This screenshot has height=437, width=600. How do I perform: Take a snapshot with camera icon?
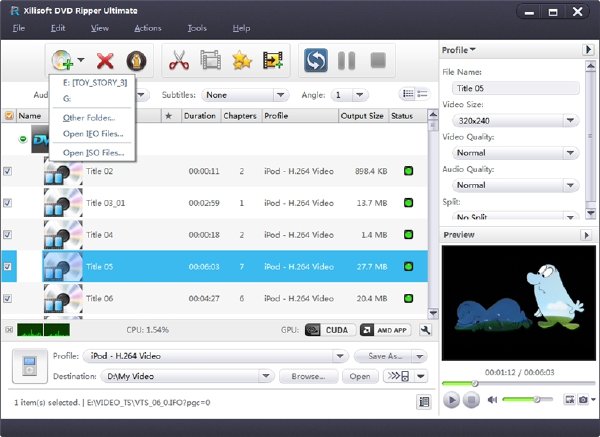click(583, 399)
